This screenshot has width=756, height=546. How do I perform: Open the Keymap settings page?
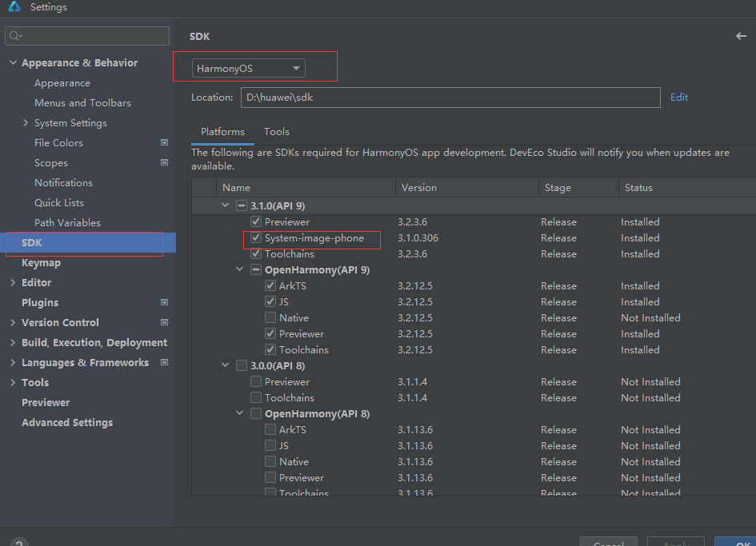(x=41, y=263)
